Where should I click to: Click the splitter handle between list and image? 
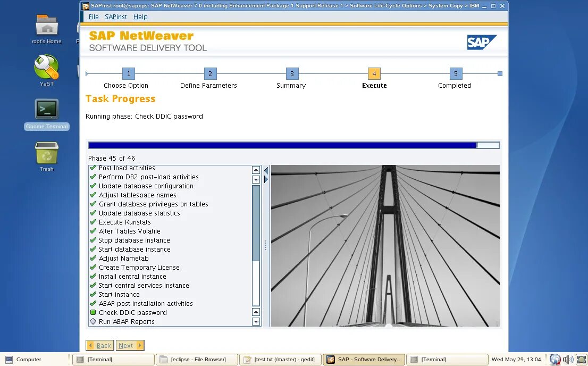pos(266,245)
